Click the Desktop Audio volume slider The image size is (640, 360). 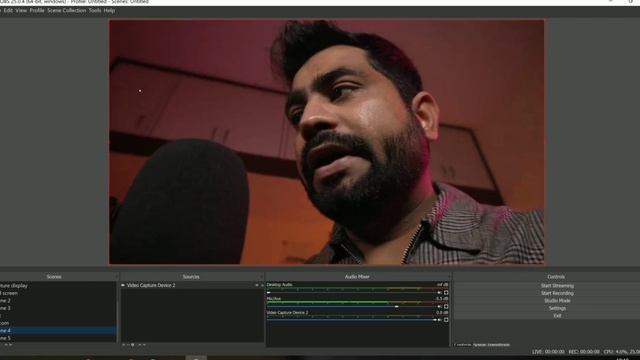point(352,293)
